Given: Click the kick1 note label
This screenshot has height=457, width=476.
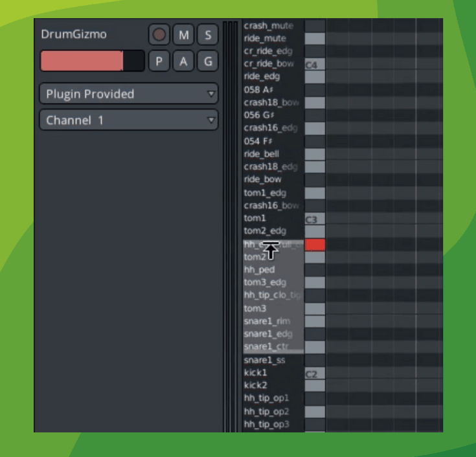Looking at the screenshot, I should [x=255, y=373].
